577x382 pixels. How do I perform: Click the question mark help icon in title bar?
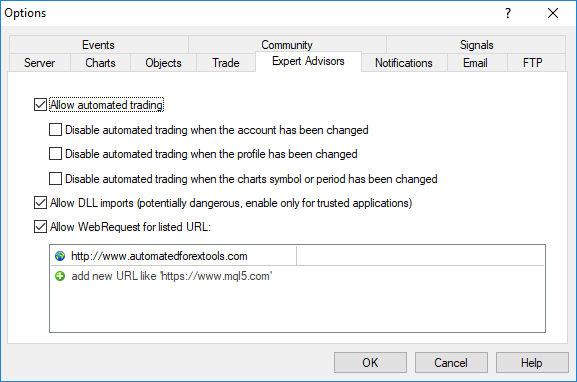tap(508, 13)
